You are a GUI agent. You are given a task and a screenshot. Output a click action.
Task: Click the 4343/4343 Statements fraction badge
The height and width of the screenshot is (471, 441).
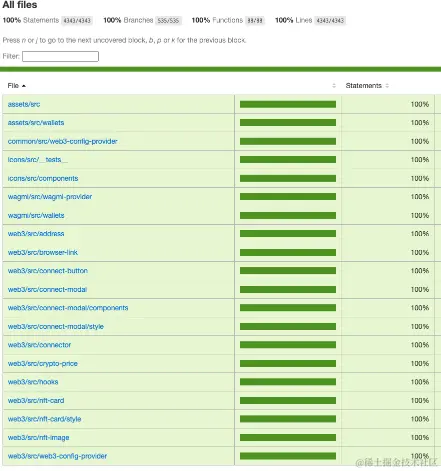click(x=77, y=21)
